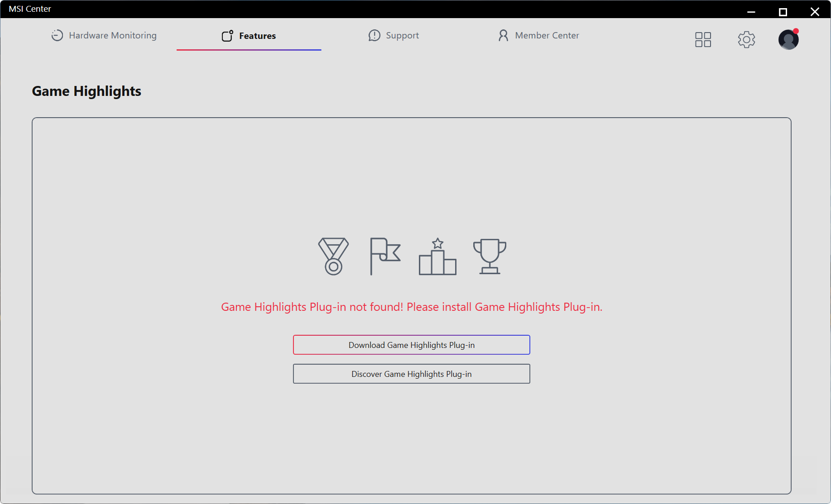Open the settings gear icon
831x504 pixels.
[746, 39]
